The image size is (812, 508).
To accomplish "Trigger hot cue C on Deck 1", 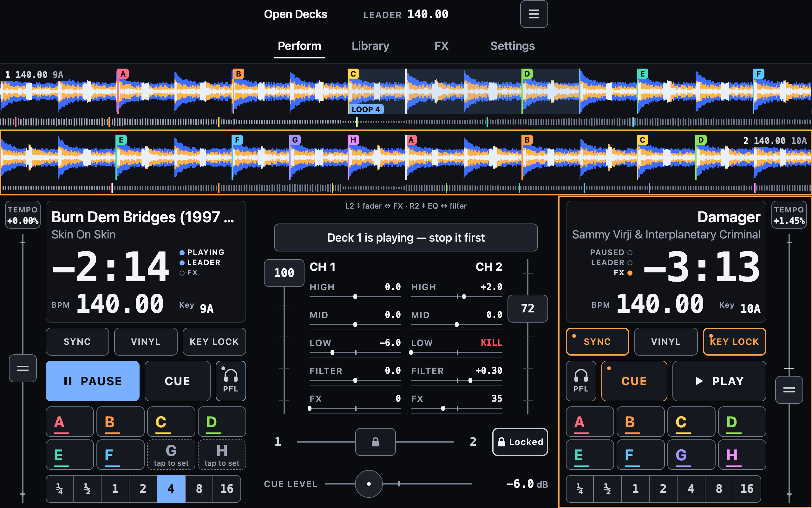I will 171,422.
